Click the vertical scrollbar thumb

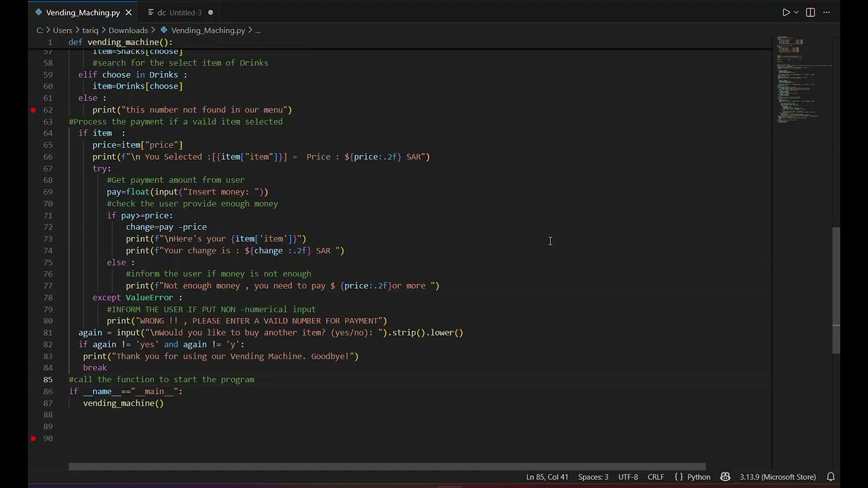click(x=836, y=290)
